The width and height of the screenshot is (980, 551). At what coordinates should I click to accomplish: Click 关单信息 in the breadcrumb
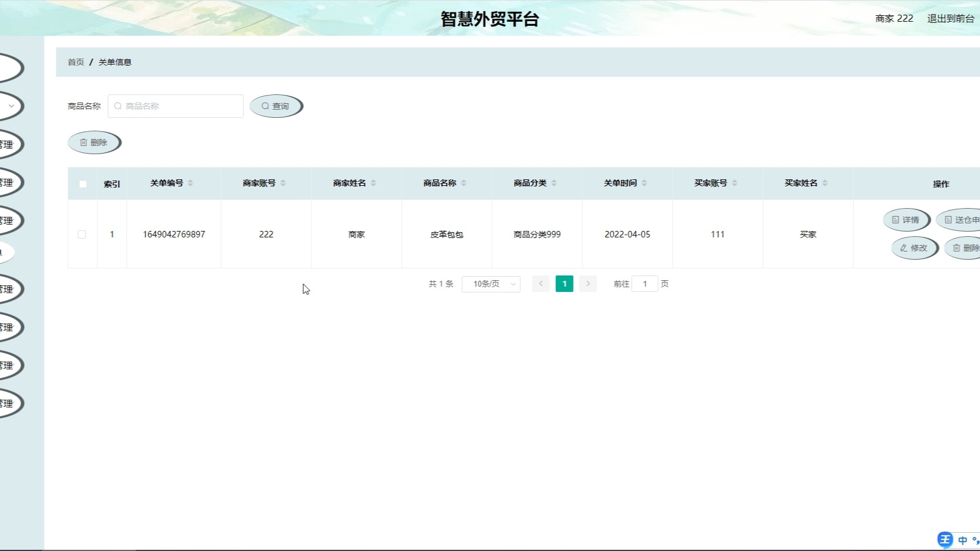[x=115, y=62]
